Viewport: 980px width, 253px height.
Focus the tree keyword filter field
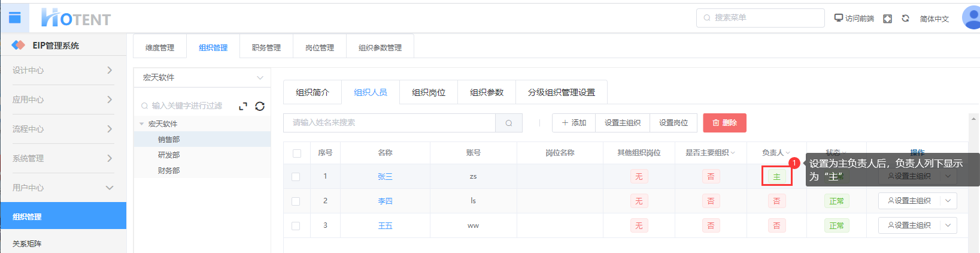tap(187, 106)
